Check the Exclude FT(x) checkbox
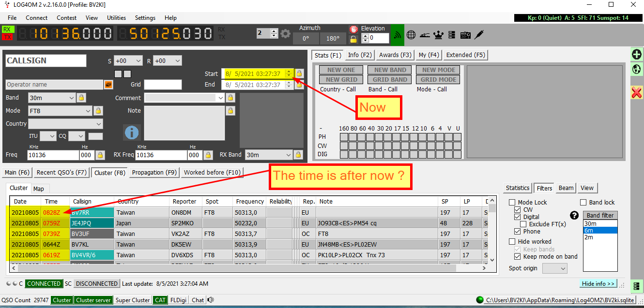The width and height of the screenshot is (644, 308). pos(523,224)
